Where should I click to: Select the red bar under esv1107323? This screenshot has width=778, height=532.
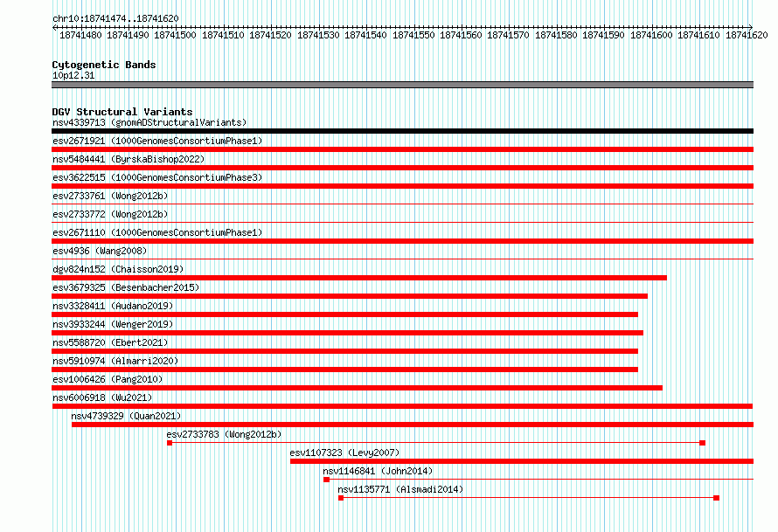click(522, 461)
